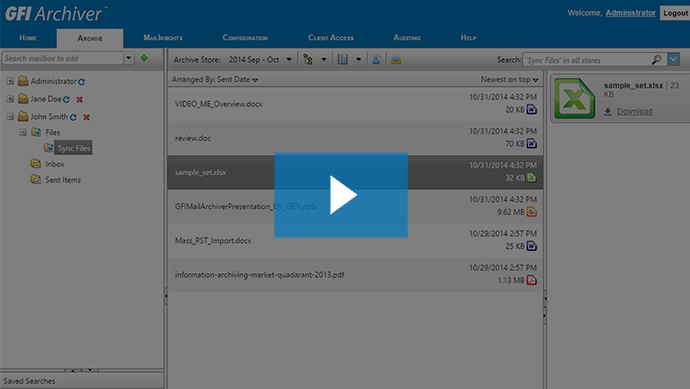Screen dimensions: 690x389
Task: Go to Client Access tab
Action: (x=331, y=38)
